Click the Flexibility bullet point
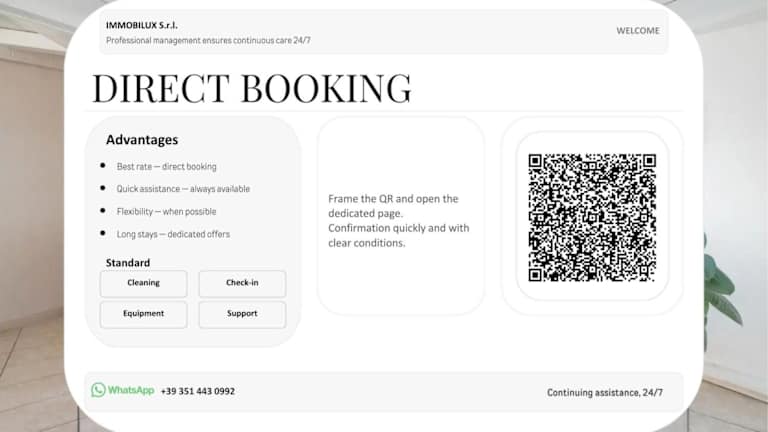Viewport: 768px width, 432px height. 166,212
